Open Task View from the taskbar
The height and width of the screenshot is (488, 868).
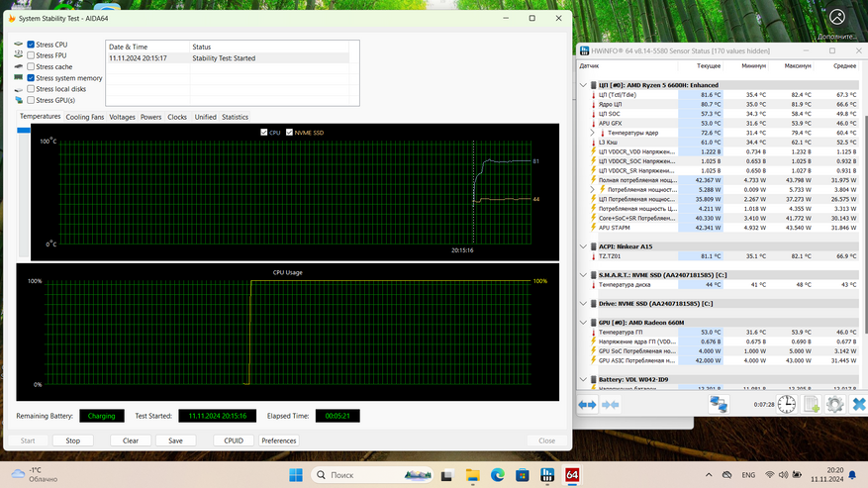446,475
